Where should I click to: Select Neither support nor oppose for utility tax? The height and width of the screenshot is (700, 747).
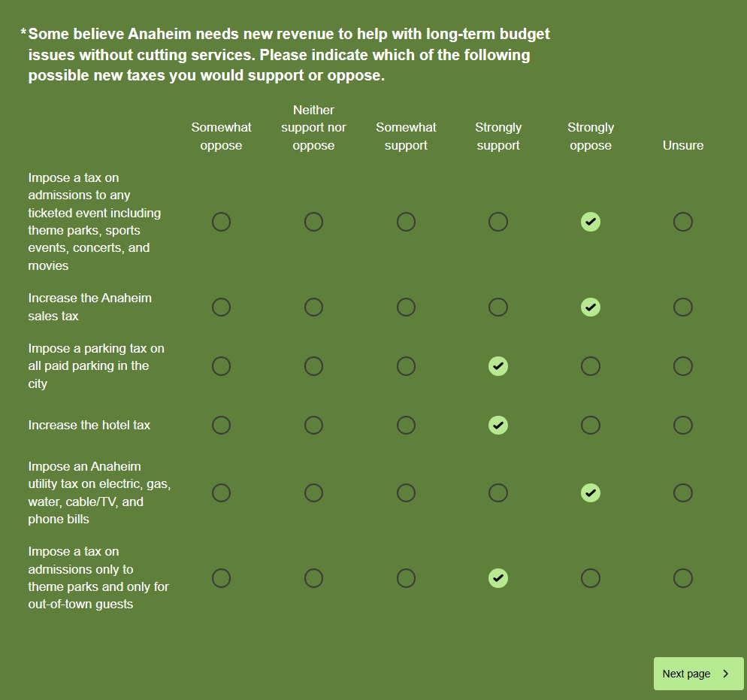tap(313, 493)
